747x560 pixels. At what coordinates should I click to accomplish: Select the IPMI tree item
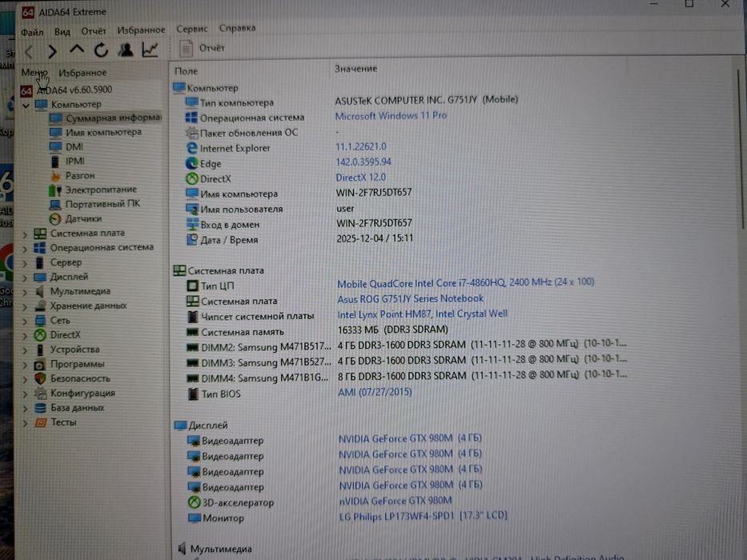[x=67, y=161]
